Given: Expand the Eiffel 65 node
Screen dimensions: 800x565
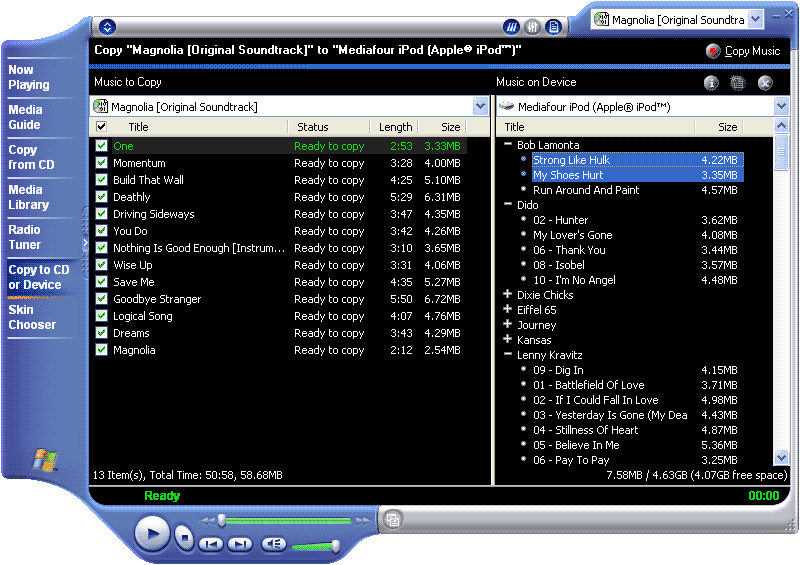Looking at the screenshot, I should [508, 309].
